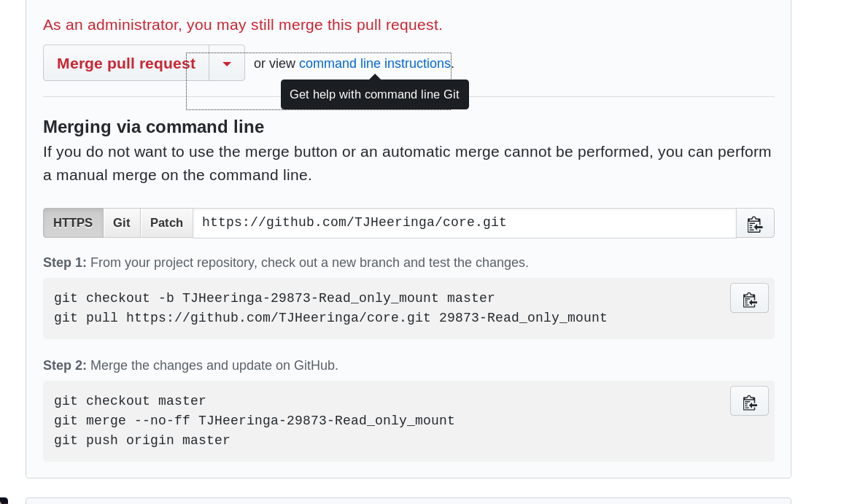The height and width of the screenshot is (504, 860).
Task: Click the repository URL text field
Action: click(x=464, y=223)
